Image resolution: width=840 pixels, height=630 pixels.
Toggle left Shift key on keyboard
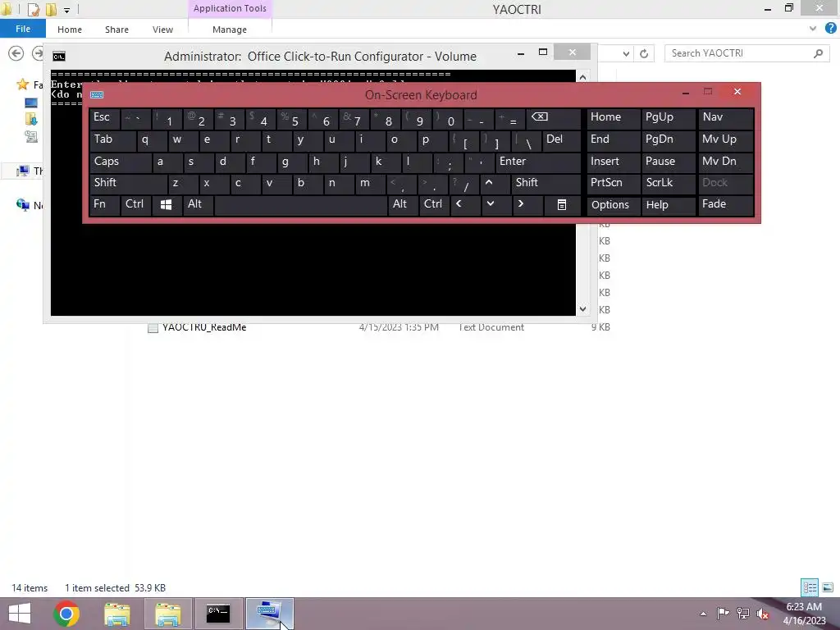click(129, 183)
